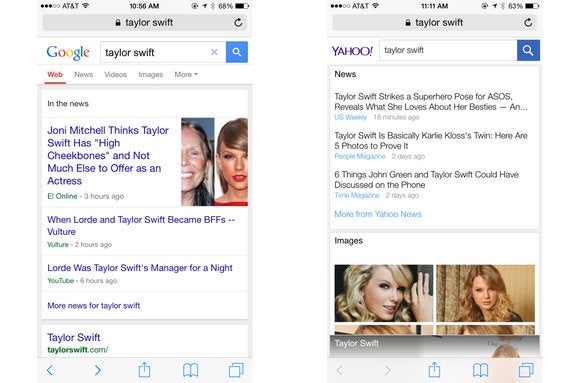Image resolution: width=580 pixels, height=383 pixels.
Task: Tap the People Magazine source label
Action: [360, 156]
